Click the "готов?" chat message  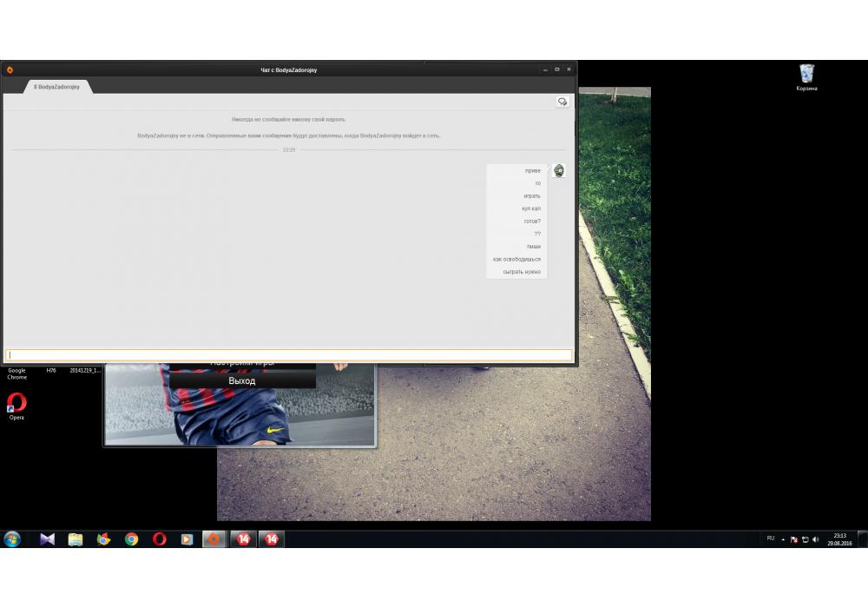point(532,221)
